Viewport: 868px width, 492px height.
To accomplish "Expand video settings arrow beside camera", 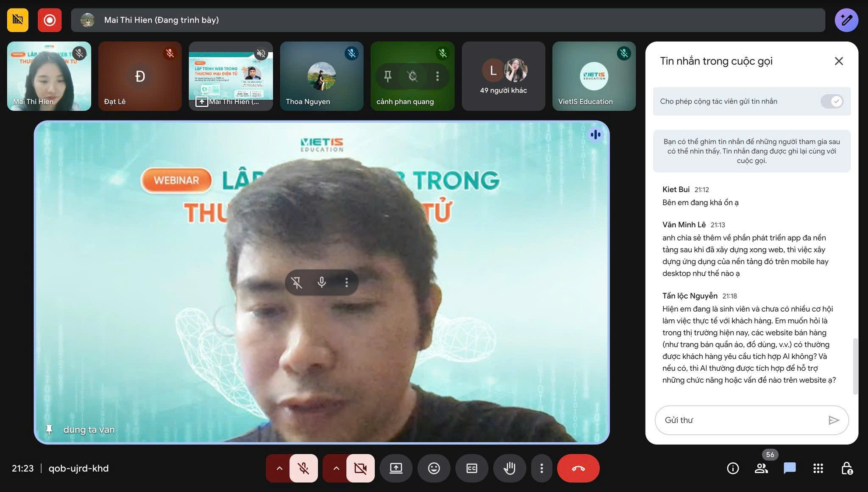I will 336,468.
